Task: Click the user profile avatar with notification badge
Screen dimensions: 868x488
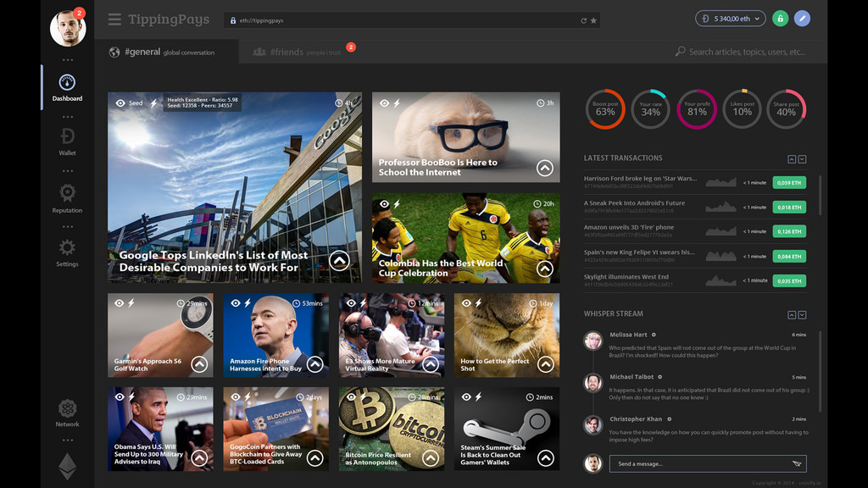Action: (x=68, y=28)
